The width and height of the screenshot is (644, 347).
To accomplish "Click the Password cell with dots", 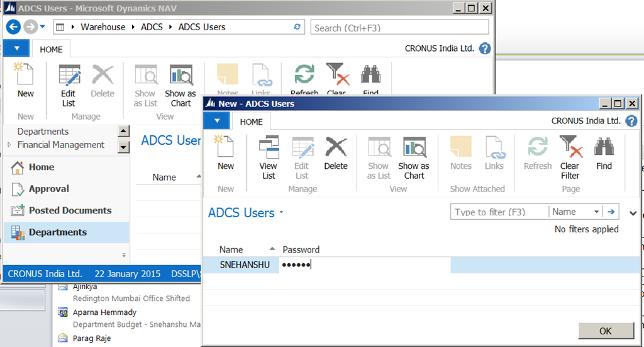I will point(365,265).
